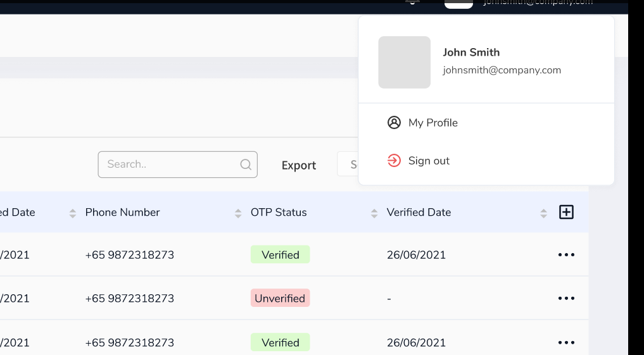The width and height of the screenshot is (644, 355).
Task: Click the John Smith name in profile card
Action: coord(471,53)
